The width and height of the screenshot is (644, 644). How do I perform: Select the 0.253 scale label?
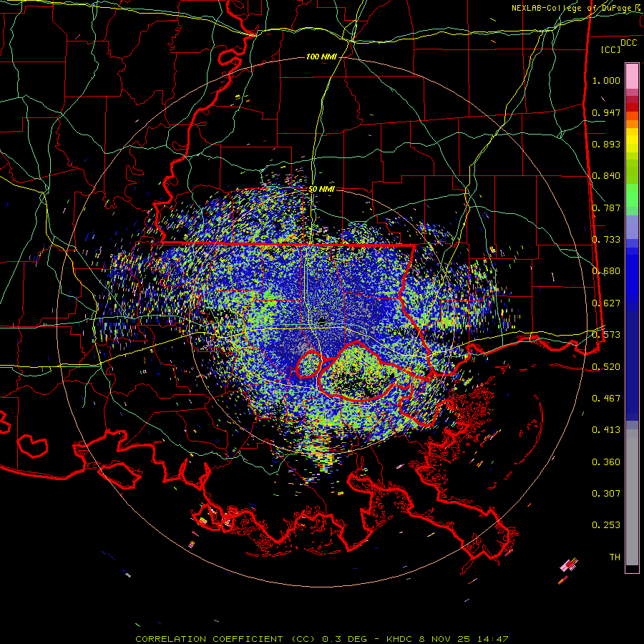pyautogui.click(x=606, y=525)
